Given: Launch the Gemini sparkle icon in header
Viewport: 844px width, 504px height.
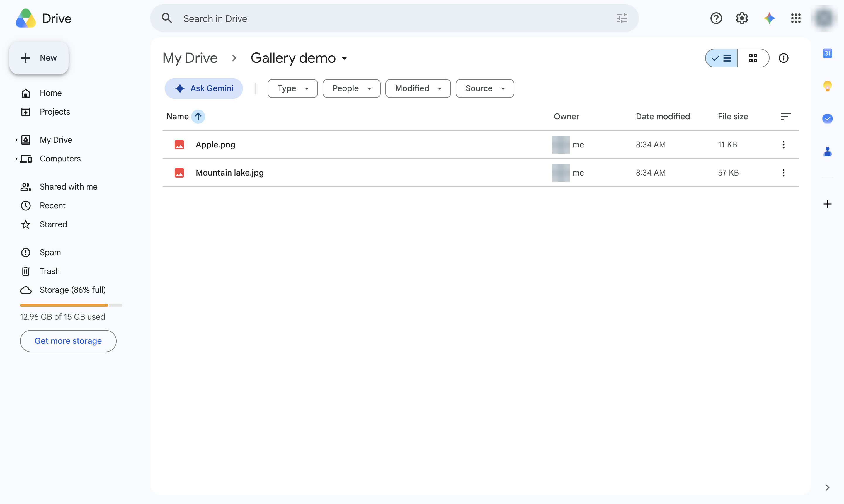Looking at the screenshot, I should point(769,18).
